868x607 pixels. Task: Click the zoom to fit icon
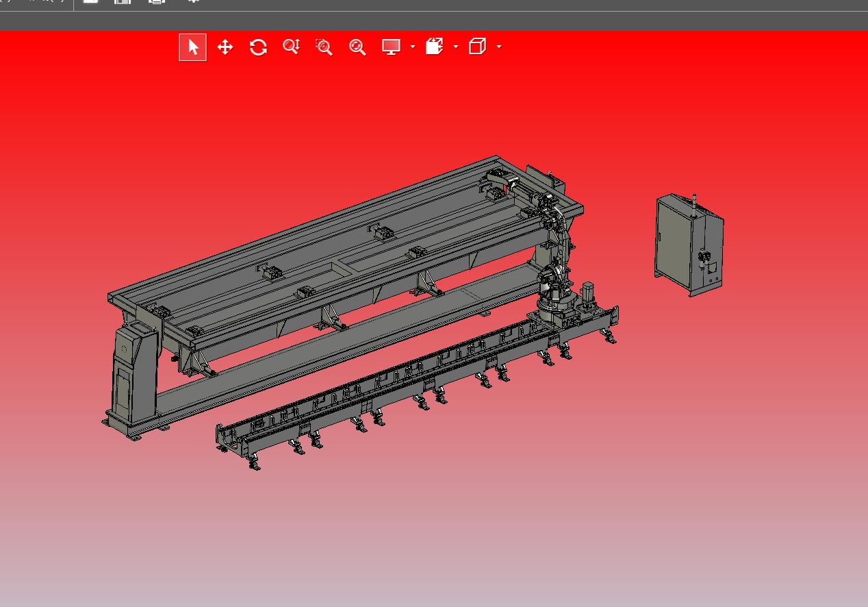(357, 47)
